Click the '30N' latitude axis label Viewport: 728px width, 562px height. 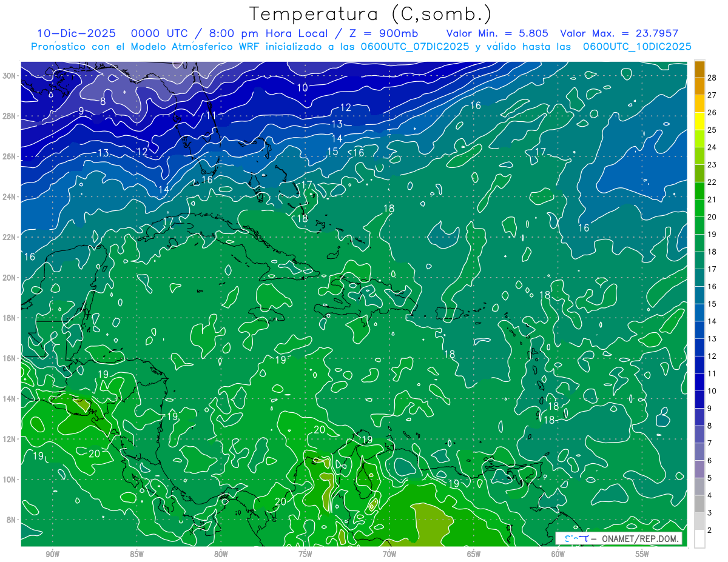tap(9, 75)
